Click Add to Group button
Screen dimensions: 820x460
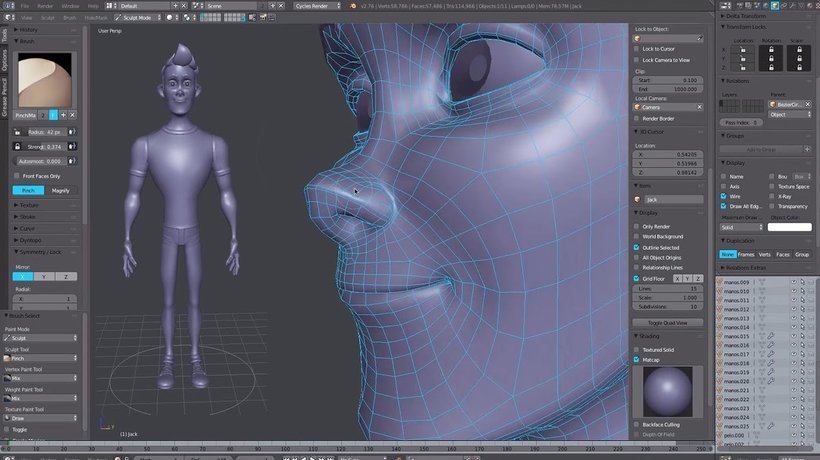(761, 150)
